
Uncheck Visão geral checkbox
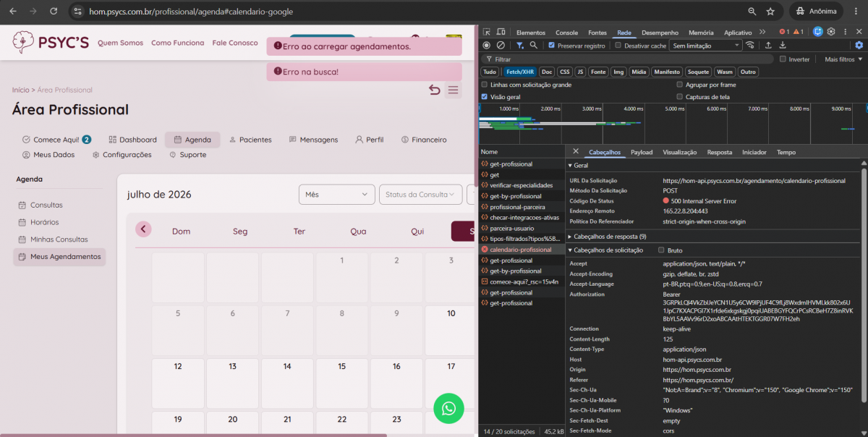(x=485, y=96)
